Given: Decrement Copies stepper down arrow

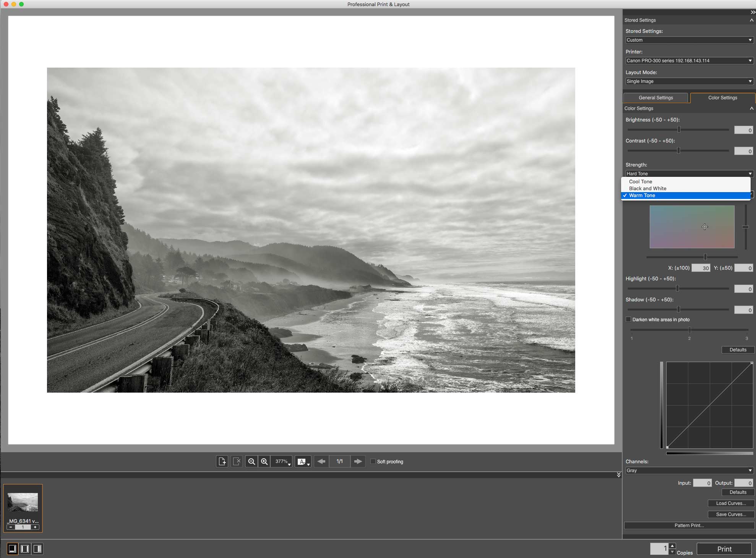Looking at the screenshot, I should [x=672, y=552].
